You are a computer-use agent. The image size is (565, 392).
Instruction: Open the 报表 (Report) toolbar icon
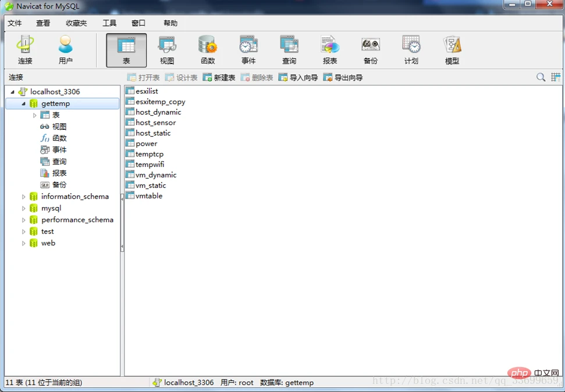point(330,51)
